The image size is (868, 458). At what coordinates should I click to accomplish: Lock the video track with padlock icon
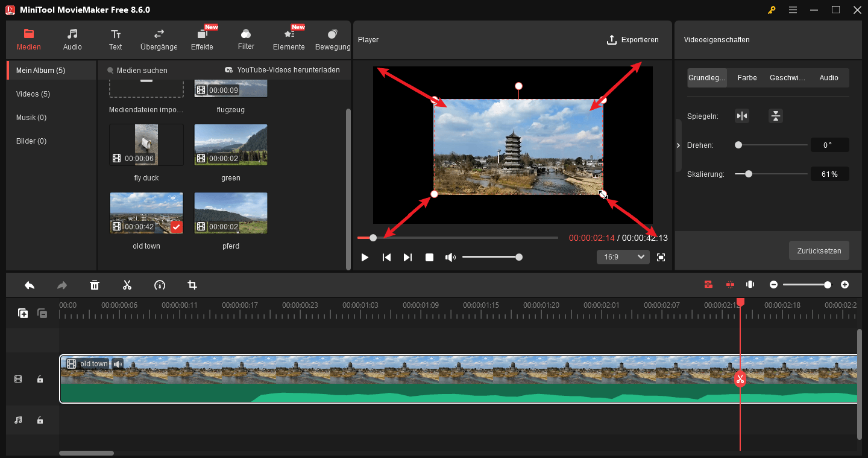(40, 379)
